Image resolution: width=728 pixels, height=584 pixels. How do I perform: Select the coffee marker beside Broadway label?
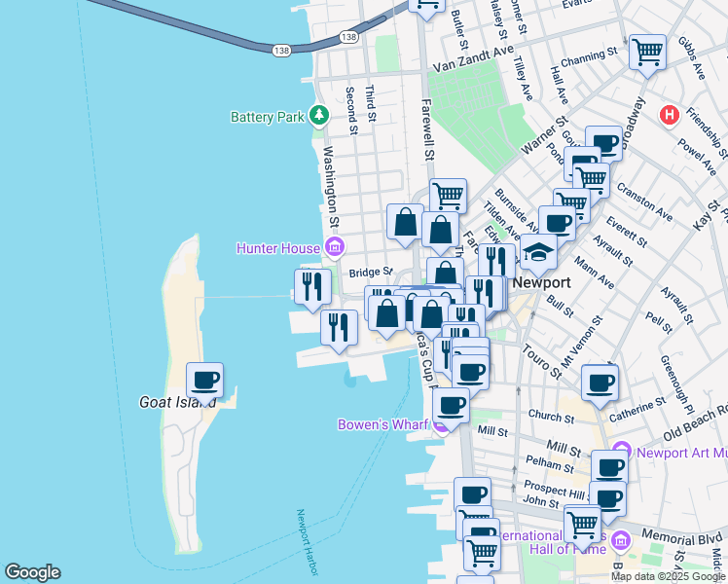click(604, 143)
